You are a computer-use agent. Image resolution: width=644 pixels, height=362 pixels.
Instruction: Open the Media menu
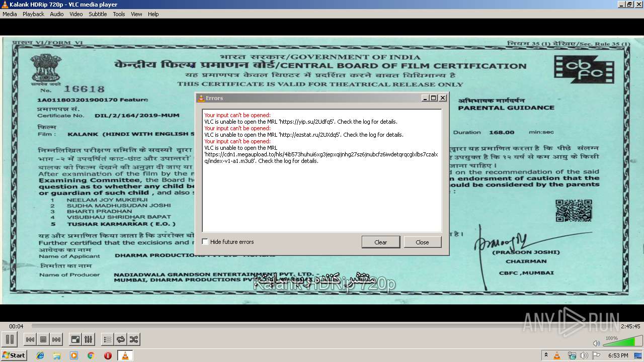[x=10, y=14]
